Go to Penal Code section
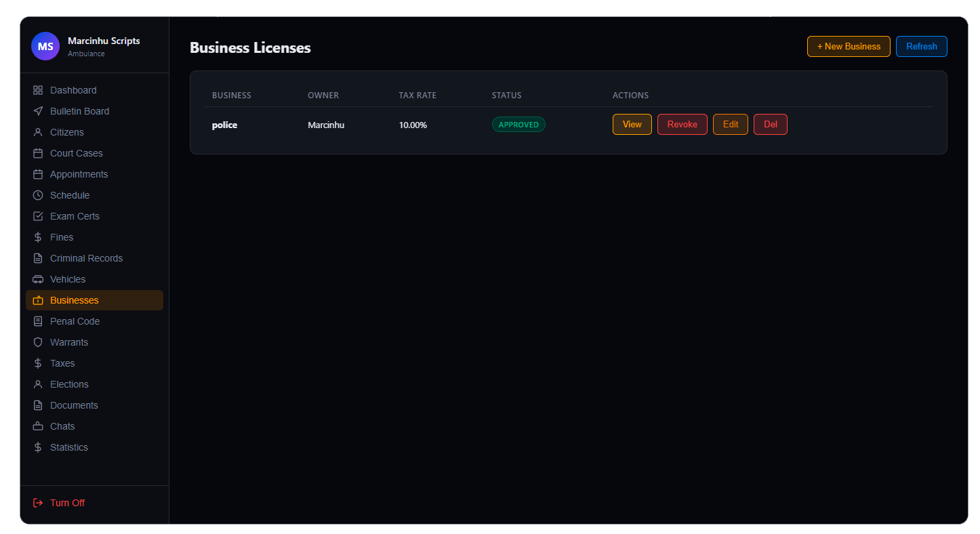980x534 pixels. [x=75, y=321]
